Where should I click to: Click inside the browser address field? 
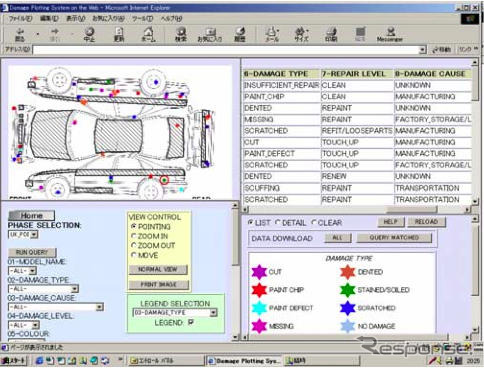226,50
